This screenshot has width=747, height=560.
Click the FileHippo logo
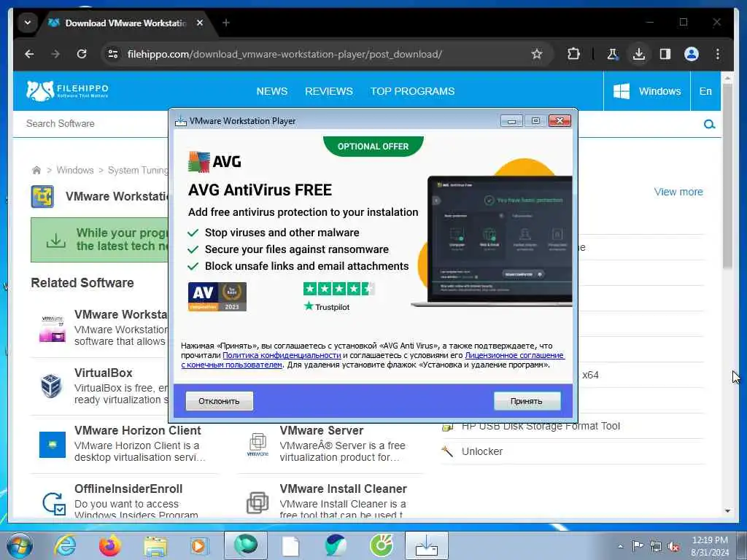tap(67, 90)
